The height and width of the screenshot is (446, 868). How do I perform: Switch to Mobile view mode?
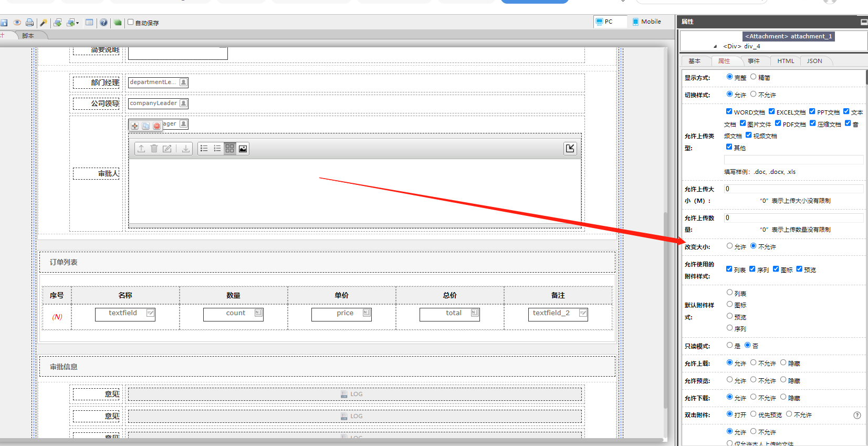[646, 22]
